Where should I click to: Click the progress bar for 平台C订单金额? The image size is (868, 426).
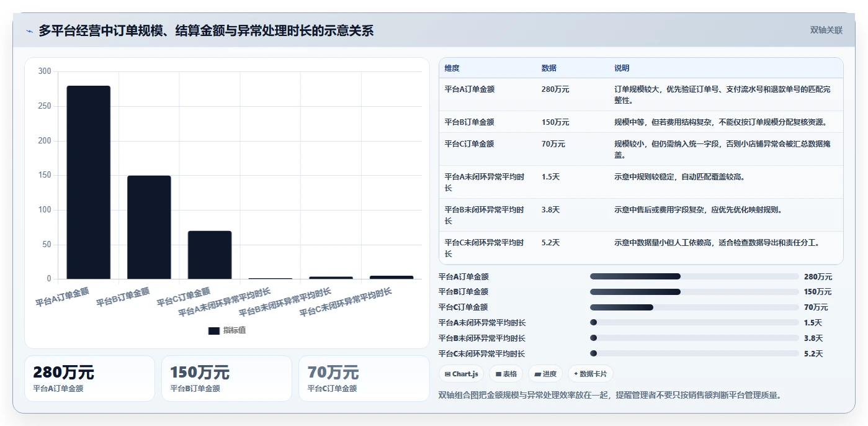[694, 307]
